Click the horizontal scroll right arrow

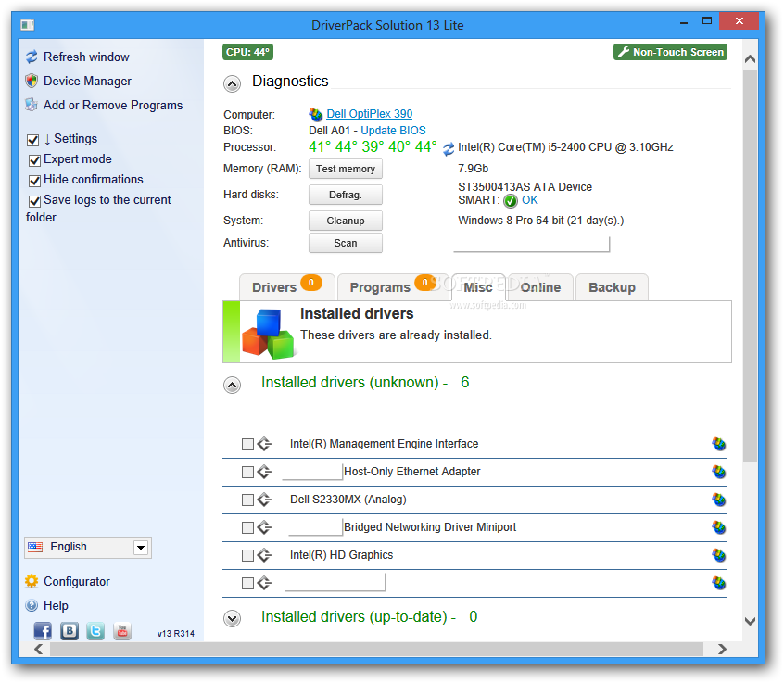[x=722, y=650]
